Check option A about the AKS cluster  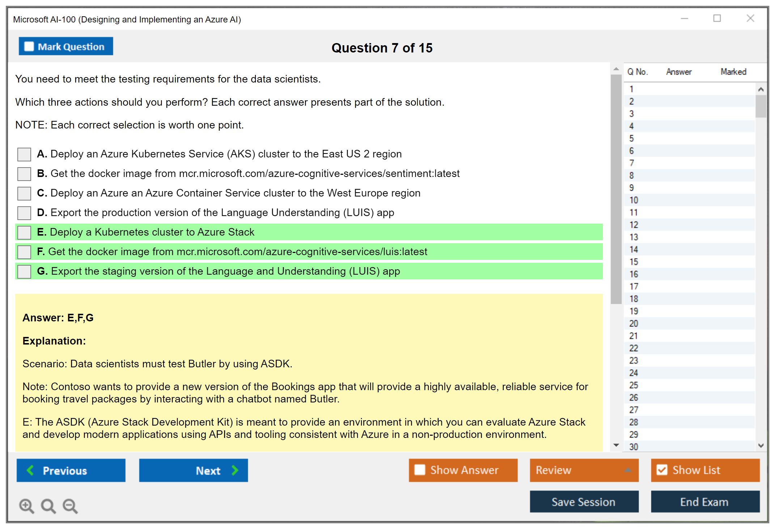[24, 154]
